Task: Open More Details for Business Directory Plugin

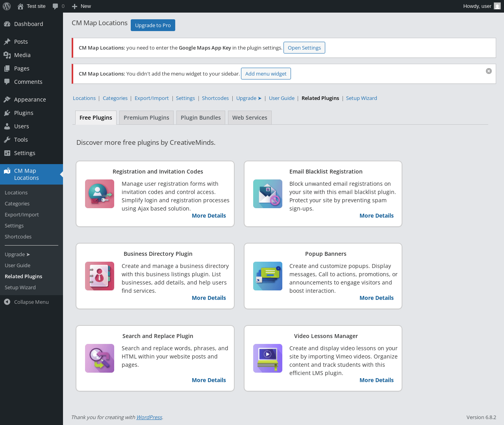Action: [209, 298]
